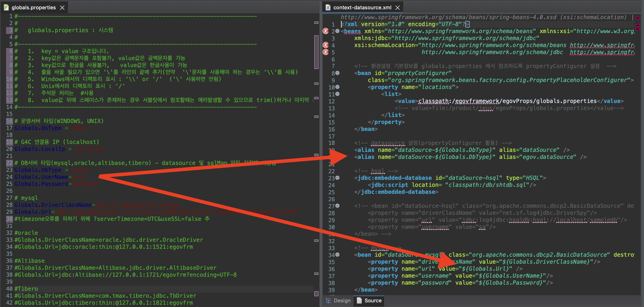Click error marker on XML line 2
The height and width of the screenshot is (307, 644).
(325, 31)
